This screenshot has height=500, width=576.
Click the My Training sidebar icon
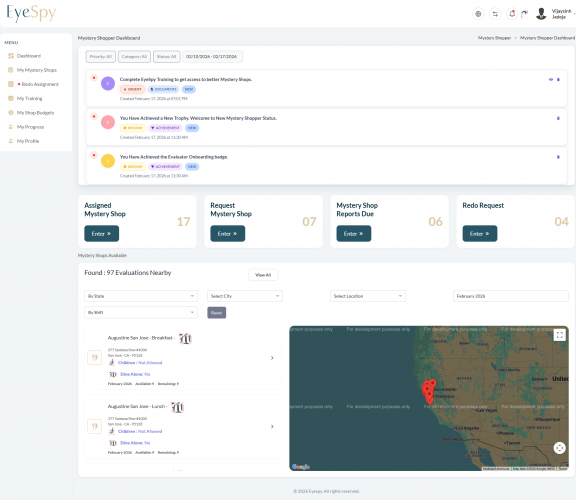(11, 98)
